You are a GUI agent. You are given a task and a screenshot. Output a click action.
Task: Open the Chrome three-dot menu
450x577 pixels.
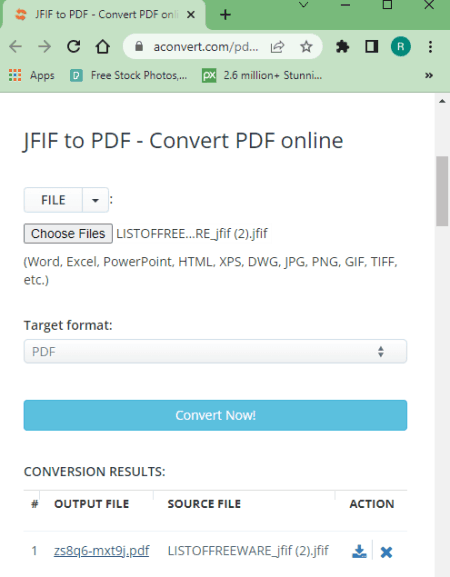[430, 47]
